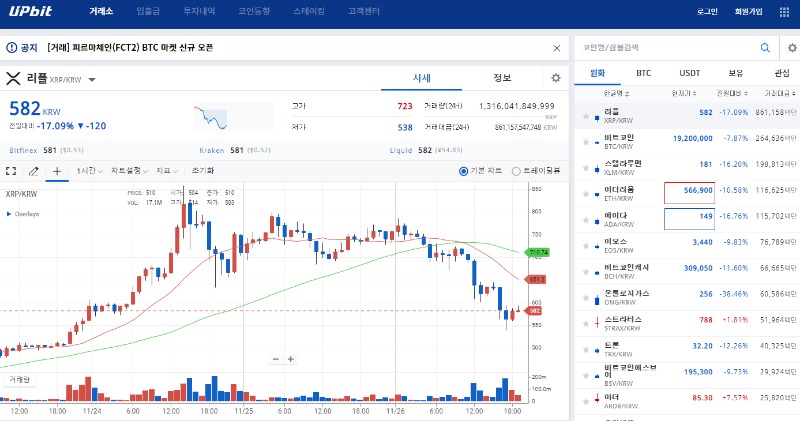The image size is (800, 421).
Task: Sort by 현재가 column header
Action: pyautogui.click(x=684, y=93)
